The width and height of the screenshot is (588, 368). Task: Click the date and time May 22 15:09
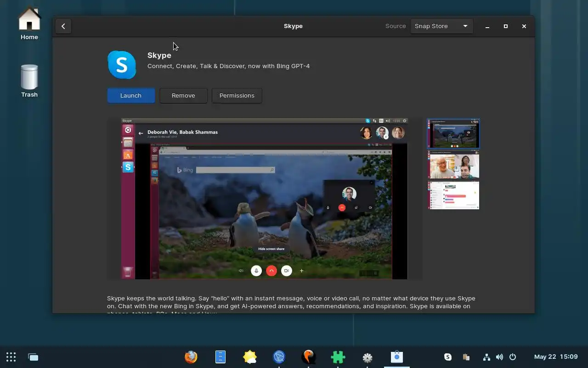tap(556, 357)
